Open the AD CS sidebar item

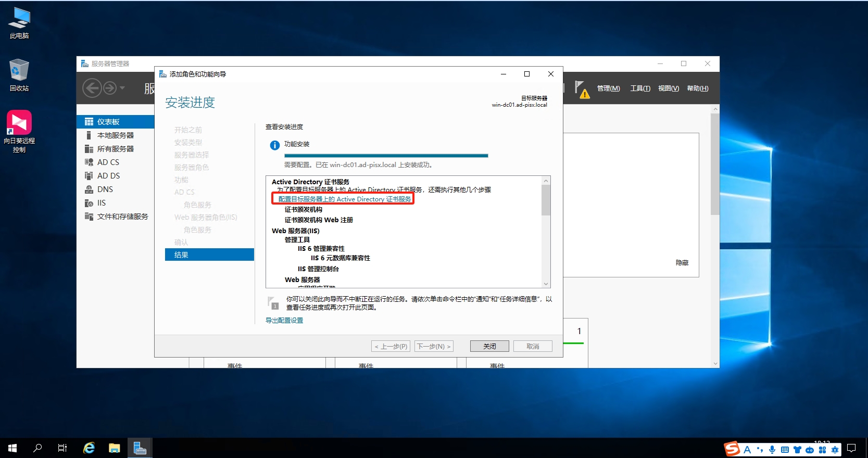coord(108,162)
